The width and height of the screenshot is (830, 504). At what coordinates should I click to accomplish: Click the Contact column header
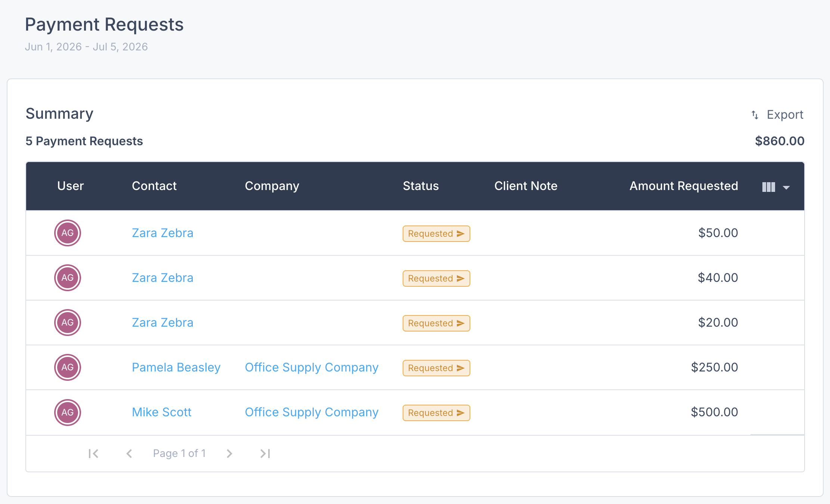(154, 186)
